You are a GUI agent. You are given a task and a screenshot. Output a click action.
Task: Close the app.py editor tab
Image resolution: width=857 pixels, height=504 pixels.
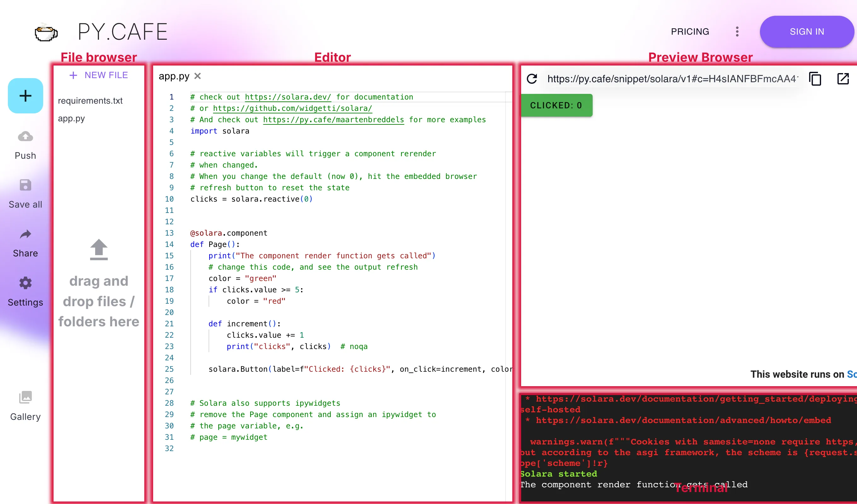[x=198, y=76]
